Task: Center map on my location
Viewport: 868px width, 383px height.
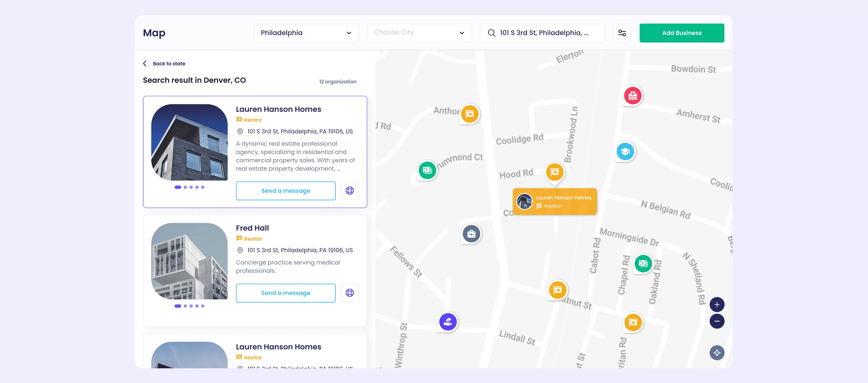Action: pos(717,353)
